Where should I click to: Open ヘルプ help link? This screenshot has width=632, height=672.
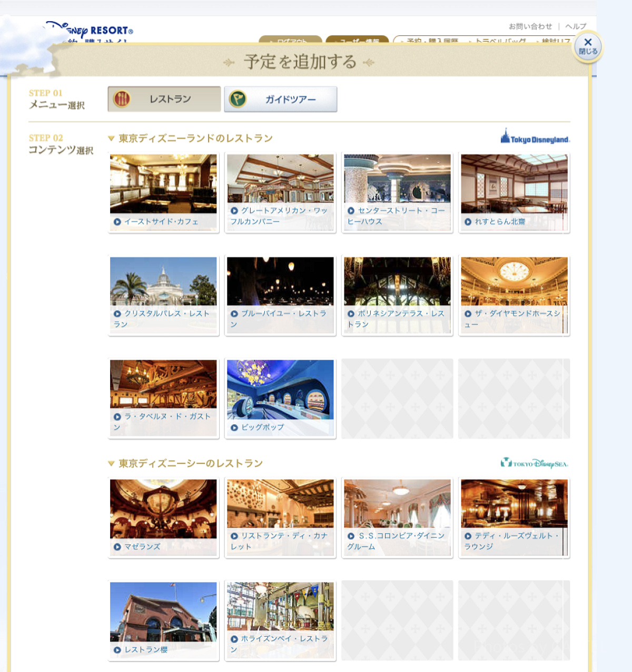coord(576,26)
